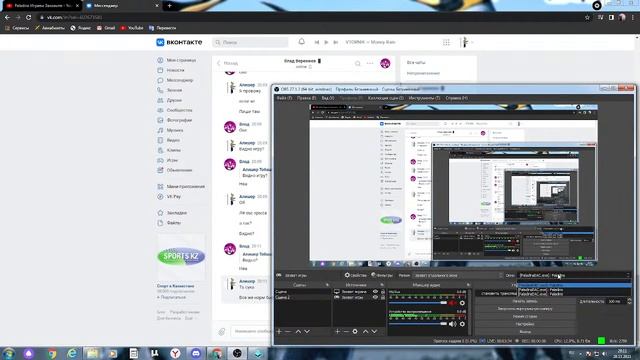
Task: Click the Exit button in OBS controls
Action: pyautogui.click(x=525, y=332)
